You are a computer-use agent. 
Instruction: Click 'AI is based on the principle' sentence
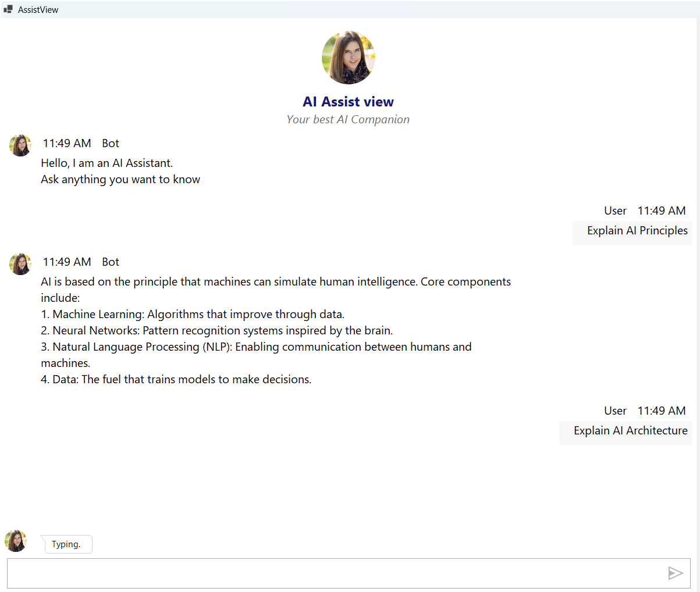[x=276, y=290]
